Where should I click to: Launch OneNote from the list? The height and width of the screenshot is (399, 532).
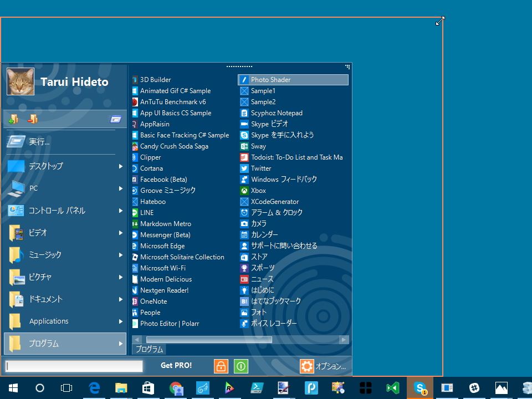coord(150,301)
